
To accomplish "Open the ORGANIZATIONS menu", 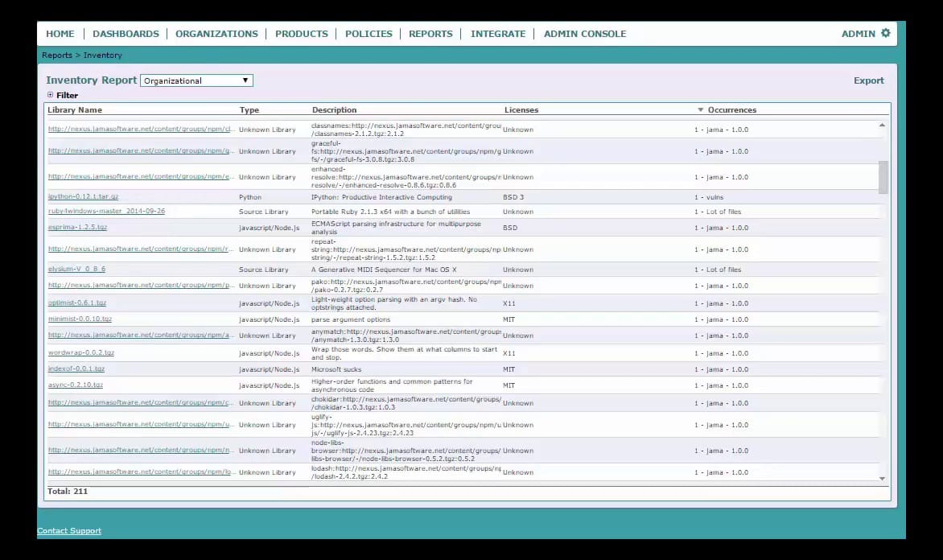I will [216, 33].
